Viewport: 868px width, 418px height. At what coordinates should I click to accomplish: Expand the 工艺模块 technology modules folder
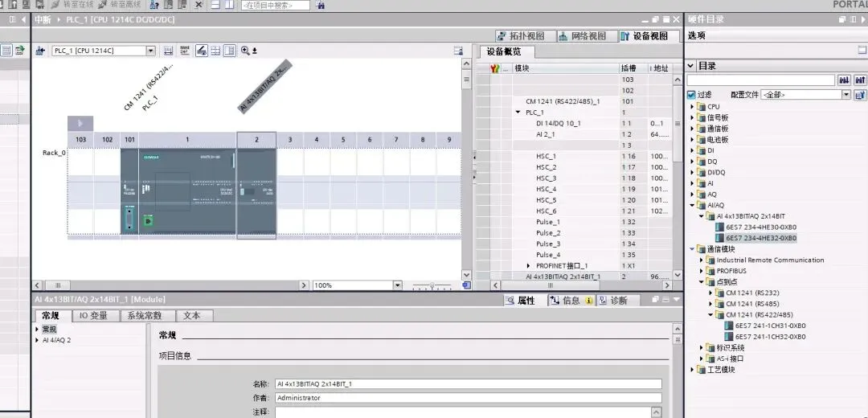[x=692, y=369]
